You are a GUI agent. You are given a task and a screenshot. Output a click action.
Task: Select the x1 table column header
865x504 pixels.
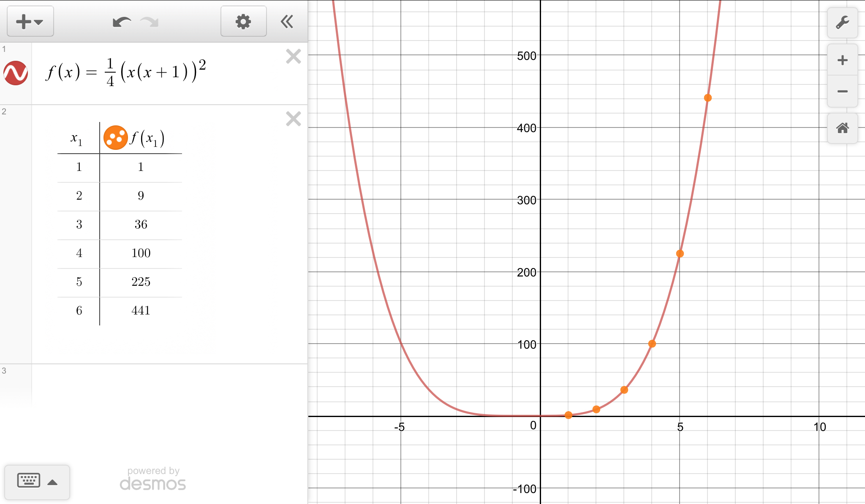77,138
